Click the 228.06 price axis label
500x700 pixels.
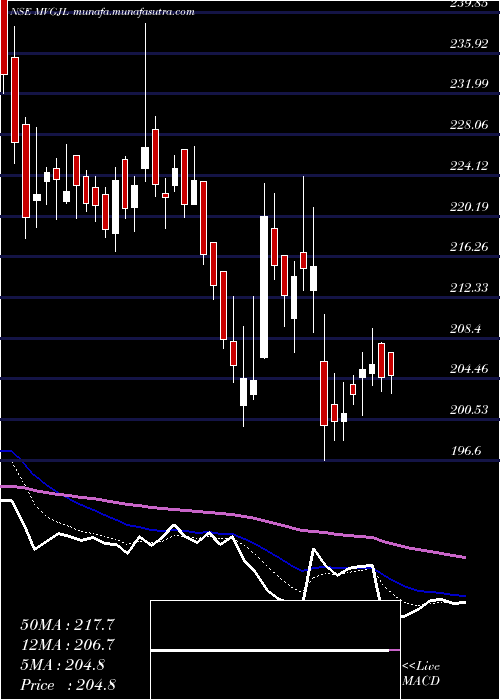pyautogui.click(x=468, y=125)
